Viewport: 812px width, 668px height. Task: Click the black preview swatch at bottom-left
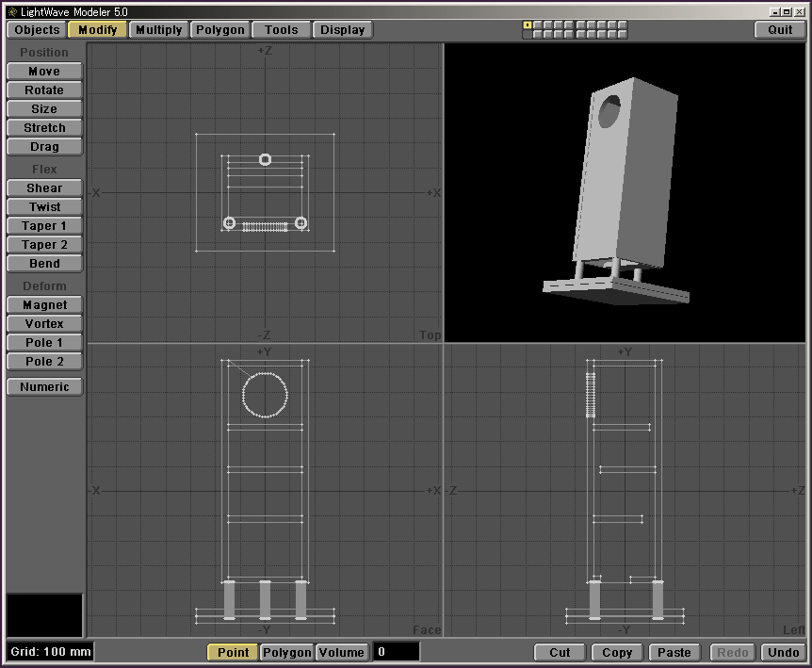[x=44, y=615]
